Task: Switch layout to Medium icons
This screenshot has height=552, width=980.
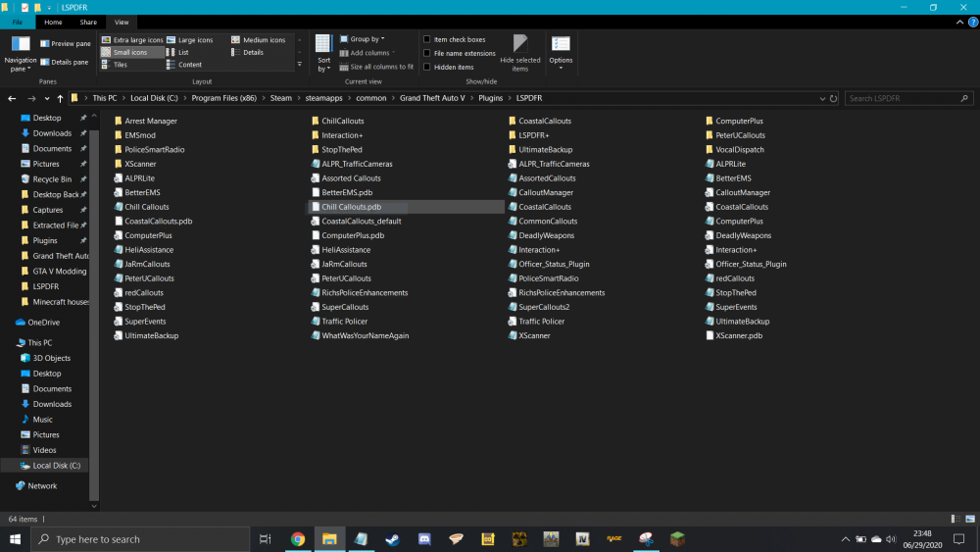Action: (258, 40)
